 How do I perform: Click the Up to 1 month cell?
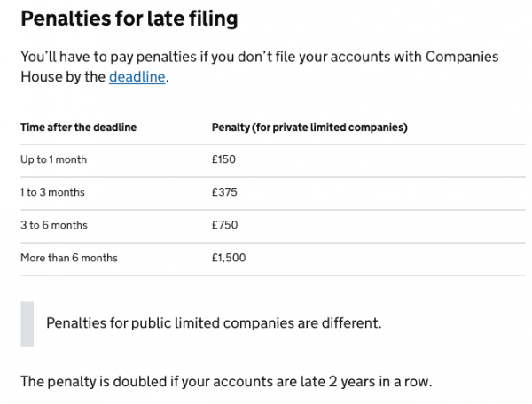(53, 159)
